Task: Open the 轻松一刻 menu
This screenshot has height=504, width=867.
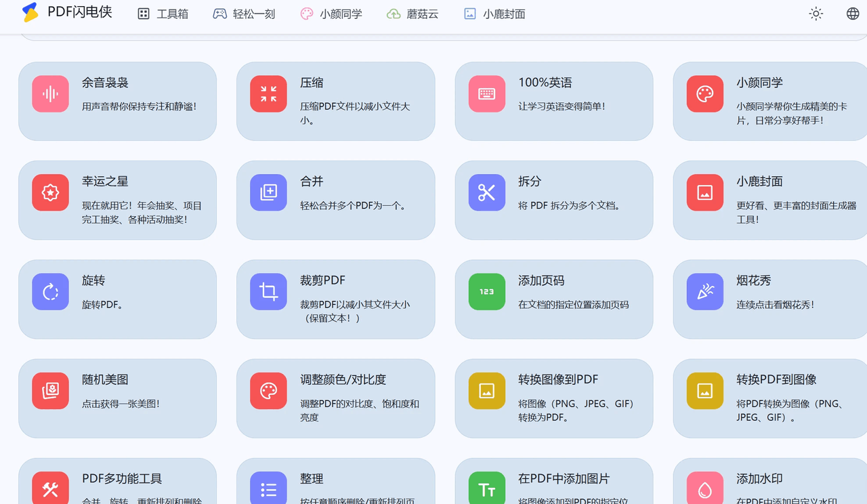Action: tap(244, 14)
